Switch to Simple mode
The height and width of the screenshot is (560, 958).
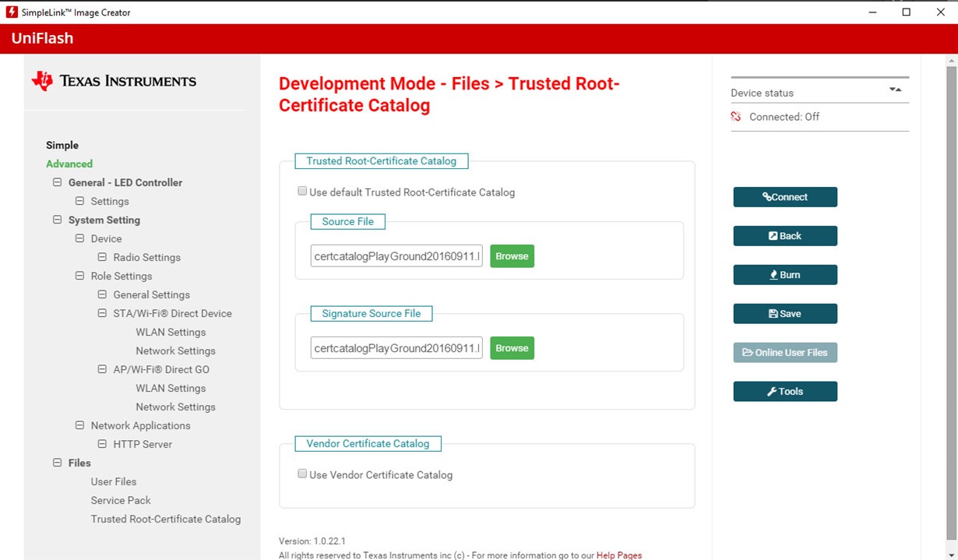point(62,145)
